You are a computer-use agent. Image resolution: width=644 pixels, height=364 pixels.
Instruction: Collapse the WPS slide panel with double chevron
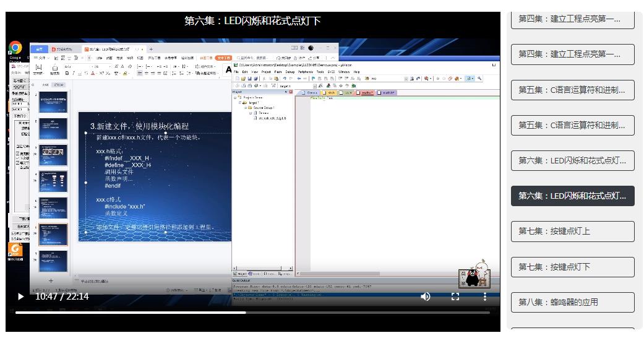point(33,85)
